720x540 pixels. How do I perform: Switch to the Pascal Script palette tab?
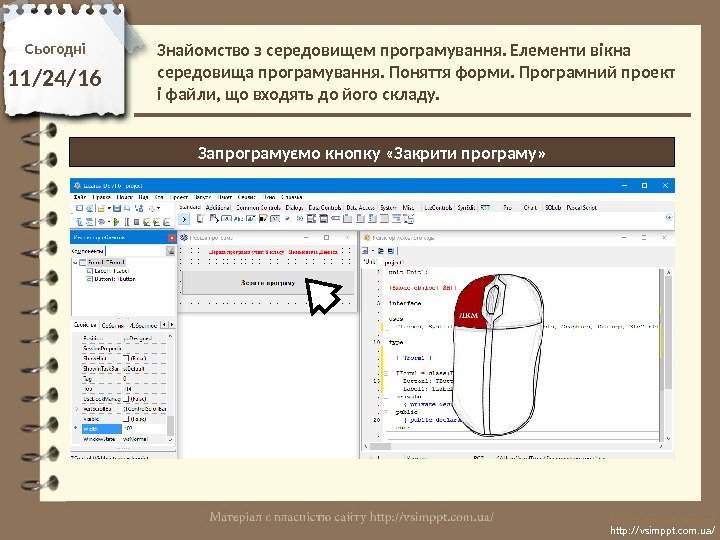(x=581, y=208)
